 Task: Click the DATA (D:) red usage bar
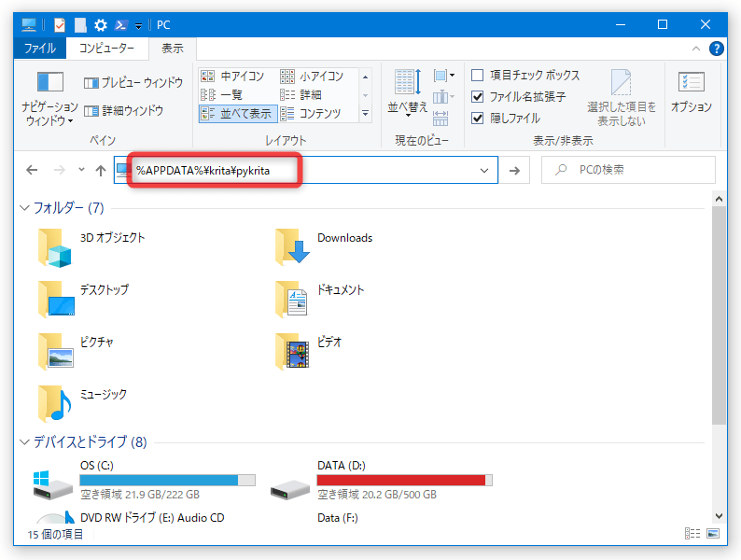point(404,480)
